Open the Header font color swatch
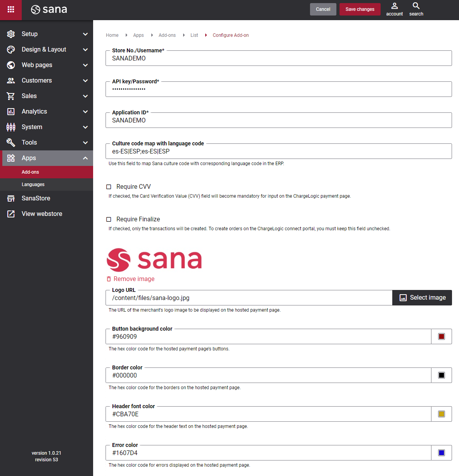 (x=442, y=414)
